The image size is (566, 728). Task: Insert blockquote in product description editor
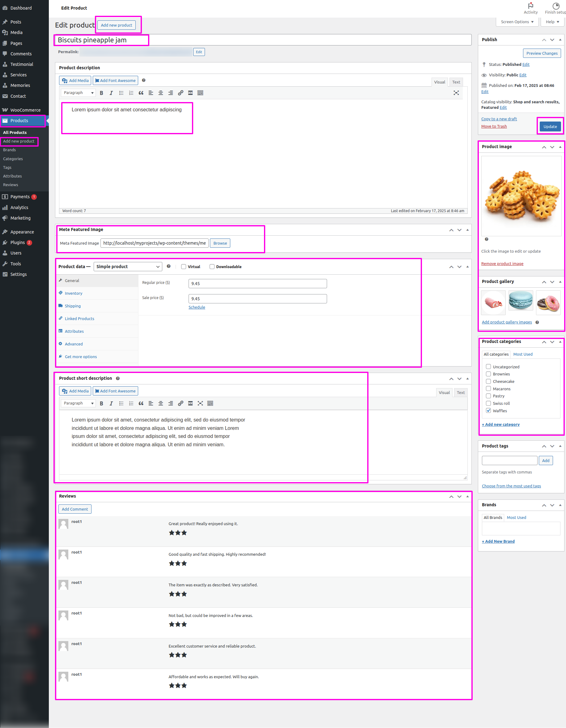tap(141, 93)
